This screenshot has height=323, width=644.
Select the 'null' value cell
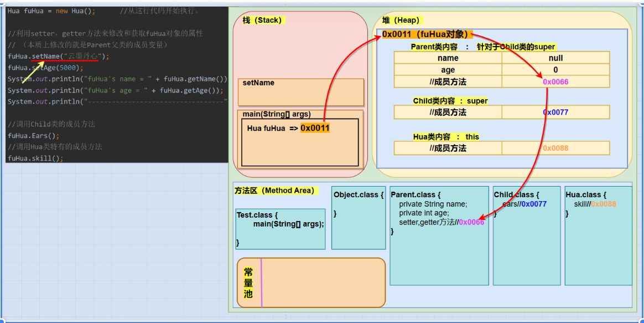pyautogui.click(x=555, y=58)
